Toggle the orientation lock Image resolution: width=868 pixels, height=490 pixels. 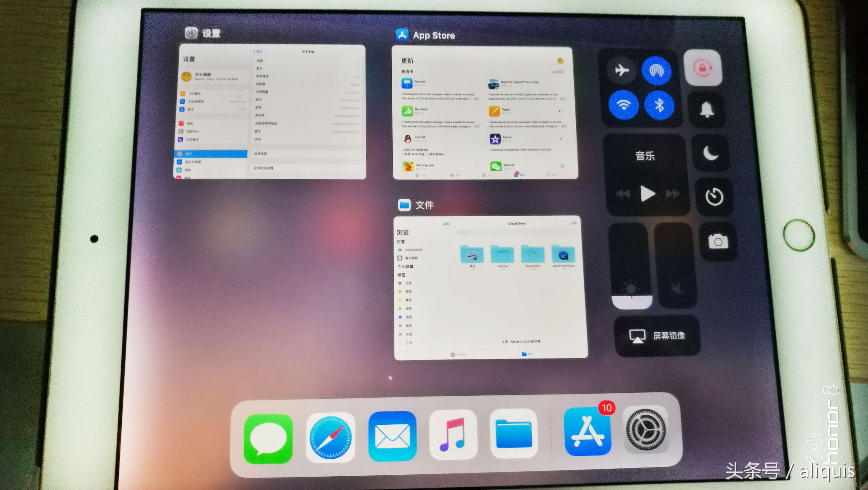coord(704,68)
